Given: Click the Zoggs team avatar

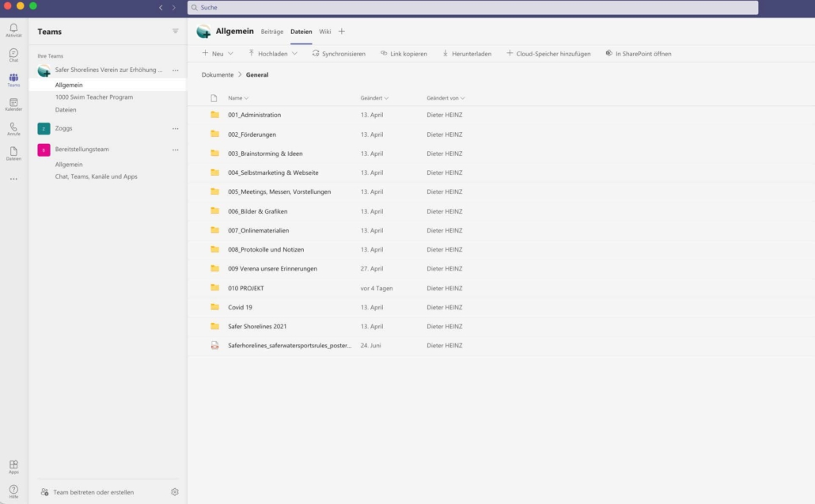Looking at the screenshot, I should pyautogui.click(x=44, y=128).
